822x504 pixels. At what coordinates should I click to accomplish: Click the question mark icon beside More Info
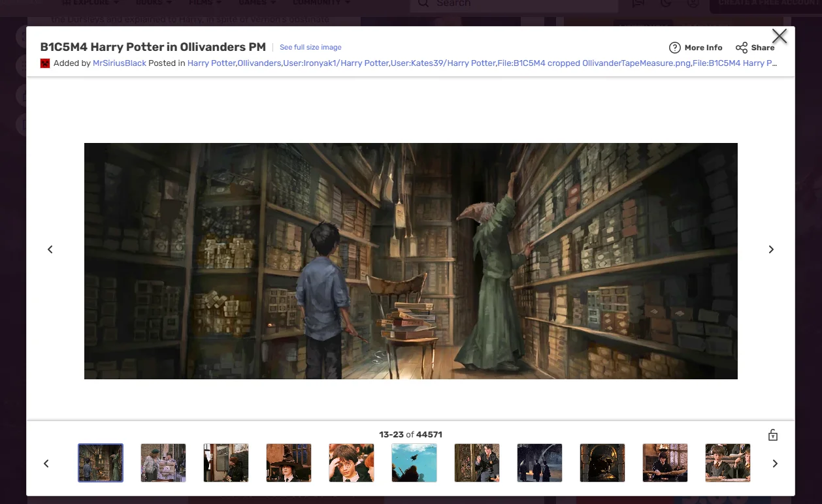(675, 48)
